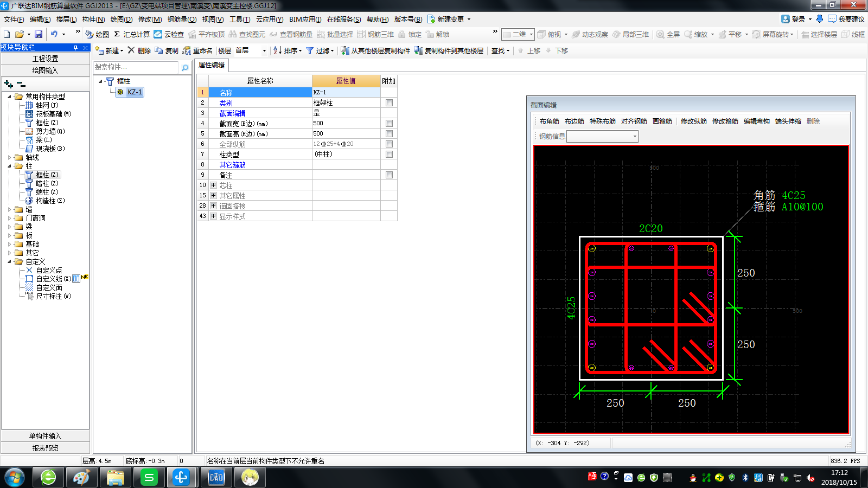The width and height of the screenshot is (868, 488).
Task: Open floor selector 首层 dropdown
Action: (264, 50)
